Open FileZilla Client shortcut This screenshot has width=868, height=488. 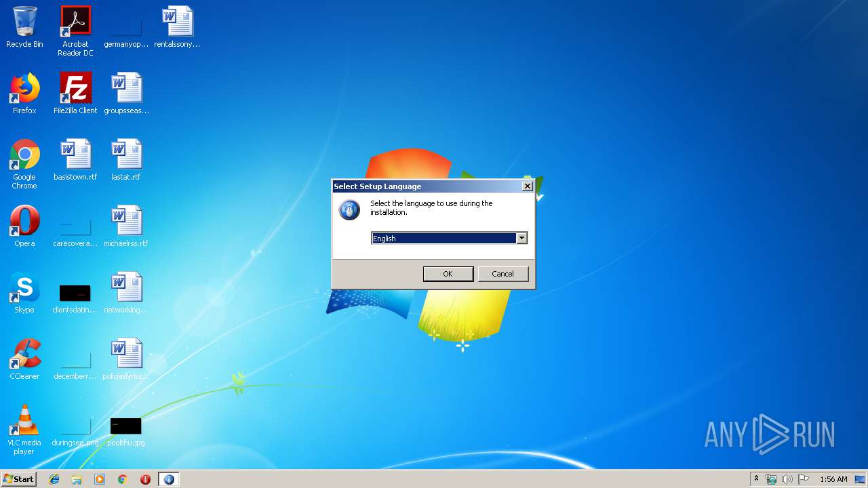75,94
